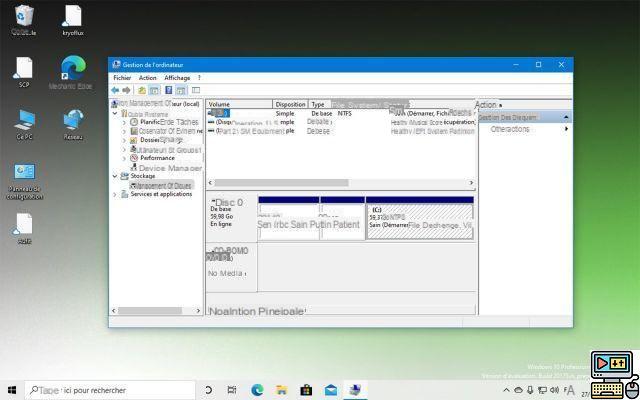Screen dimensions: 640x400
Task: Click the volume speaker tray icon
Action: (x=554, y=390)
